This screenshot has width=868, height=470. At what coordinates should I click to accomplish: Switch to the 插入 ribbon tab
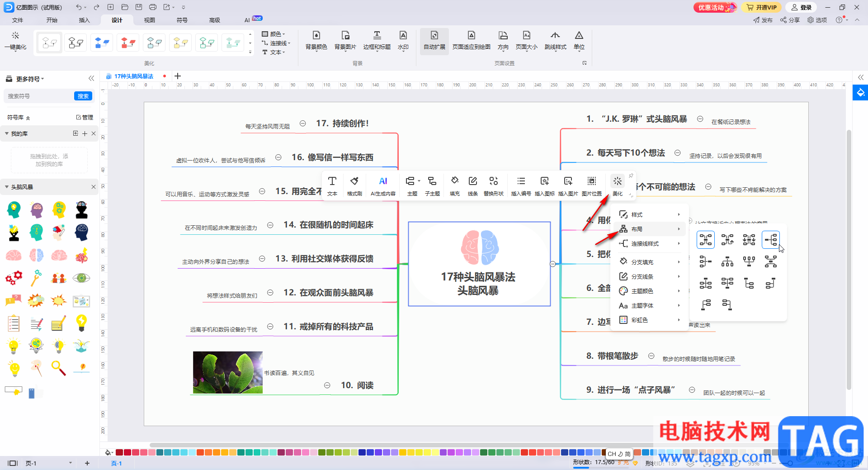pos(85,20)
